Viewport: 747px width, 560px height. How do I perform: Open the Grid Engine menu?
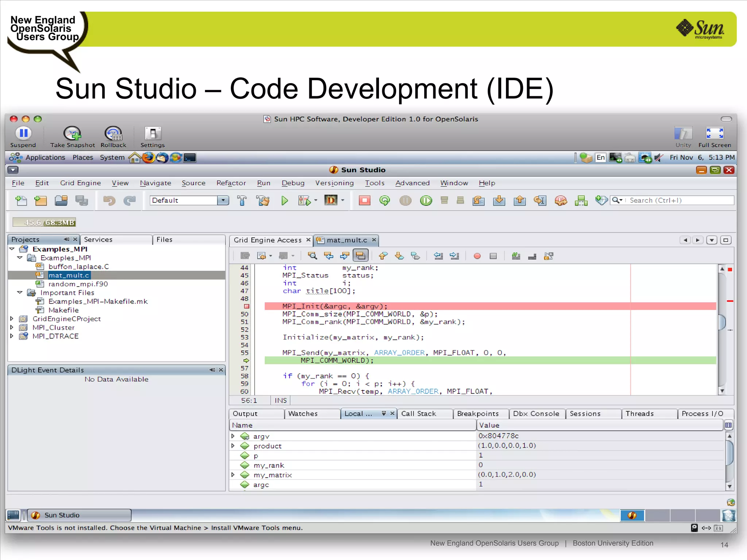click(81, 183)
